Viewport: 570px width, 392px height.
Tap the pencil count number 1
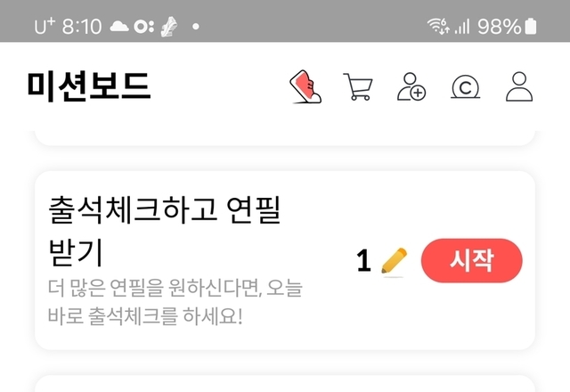(x=364, y=260)
